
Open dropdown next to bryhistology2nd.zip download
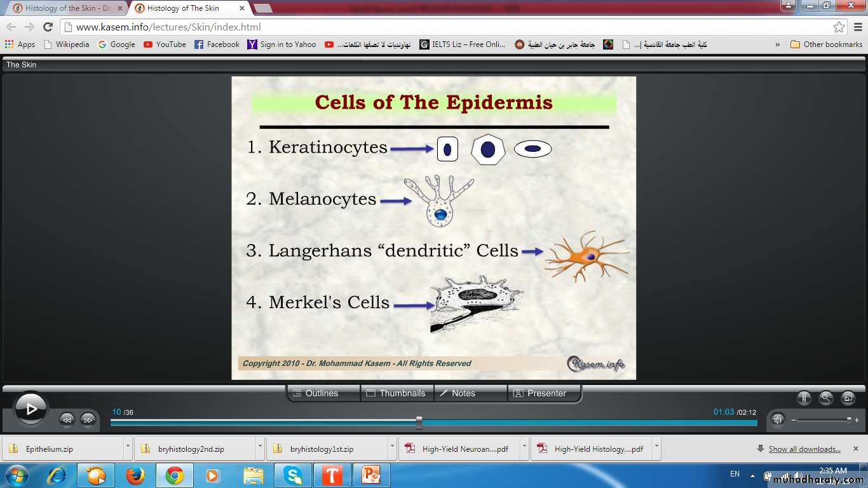260,448
